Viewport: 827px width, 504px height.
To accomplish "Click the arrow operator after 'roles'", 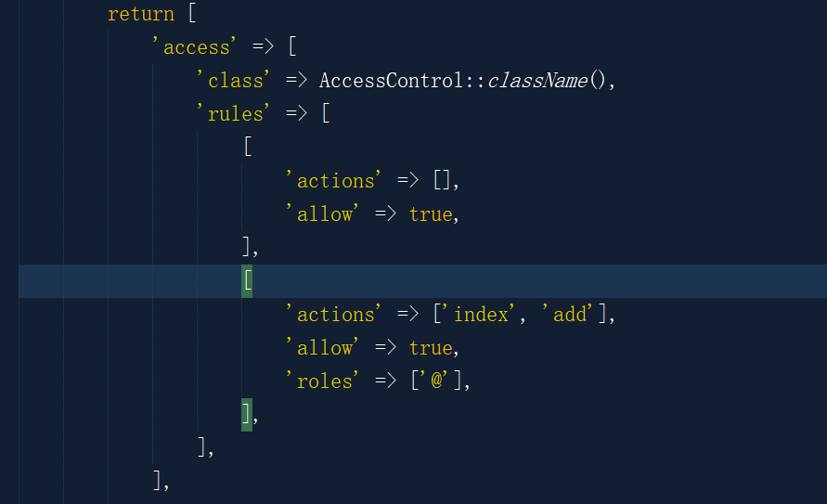I will click(x=385, y=381).
